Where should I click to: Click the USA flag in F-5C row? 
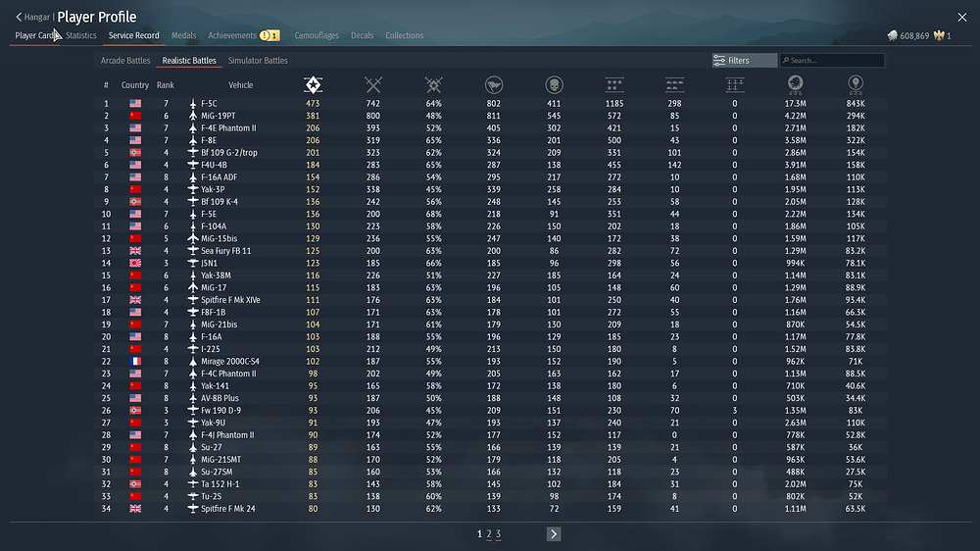click(x=135, y=103)
